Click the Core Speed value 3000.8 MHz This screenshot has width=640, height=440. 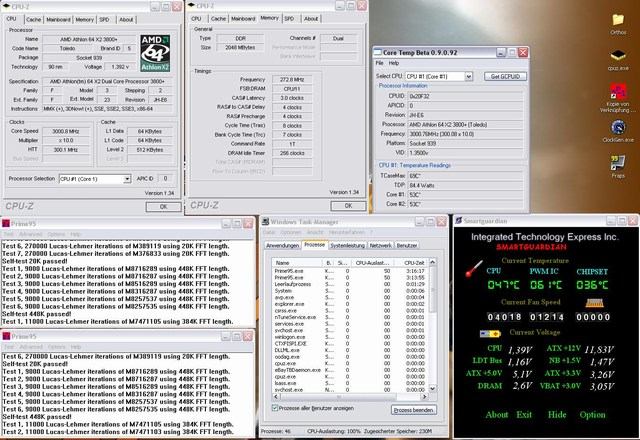pyautogui.click(x=66, y=131)
